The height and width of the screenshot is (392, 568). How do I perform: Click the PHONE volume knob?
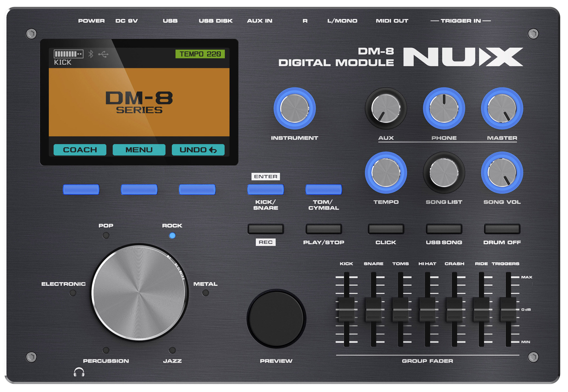(444, 108)
